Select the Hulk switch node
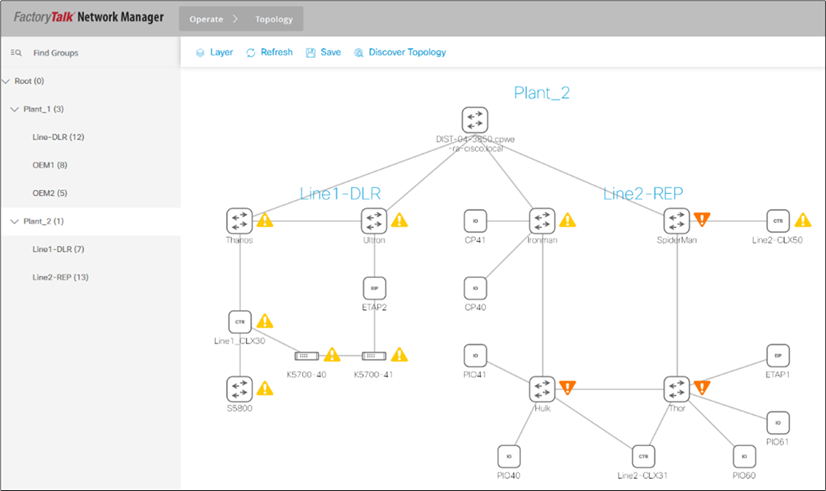 [542, 389]
